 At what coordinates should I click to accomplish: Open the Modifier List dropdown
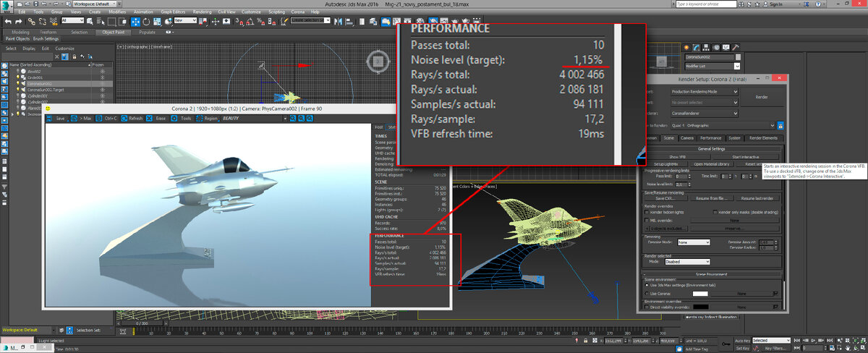[712, 66]
